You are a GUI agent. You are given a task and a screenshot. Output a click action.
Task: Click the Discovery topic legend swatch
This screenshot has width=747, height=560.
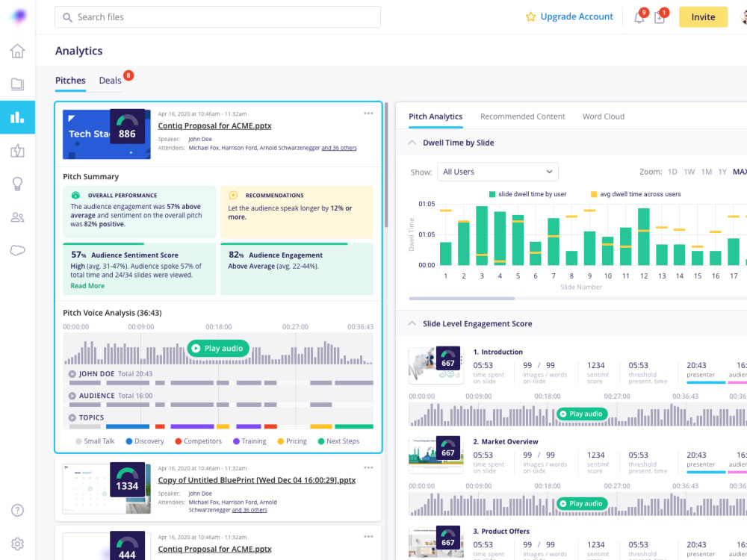pyautogui.click(x=128, y=441)
